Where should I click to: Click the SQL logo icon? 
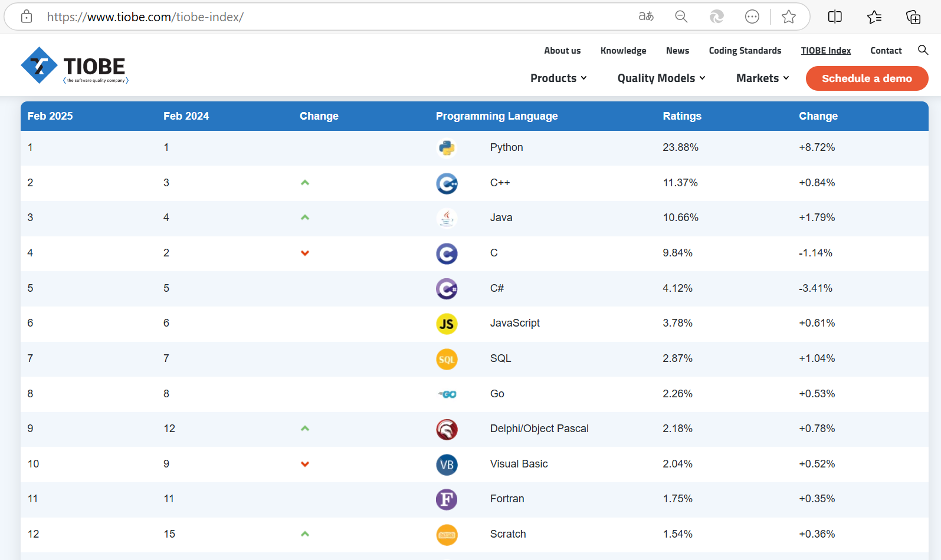(x=447, y=359)
